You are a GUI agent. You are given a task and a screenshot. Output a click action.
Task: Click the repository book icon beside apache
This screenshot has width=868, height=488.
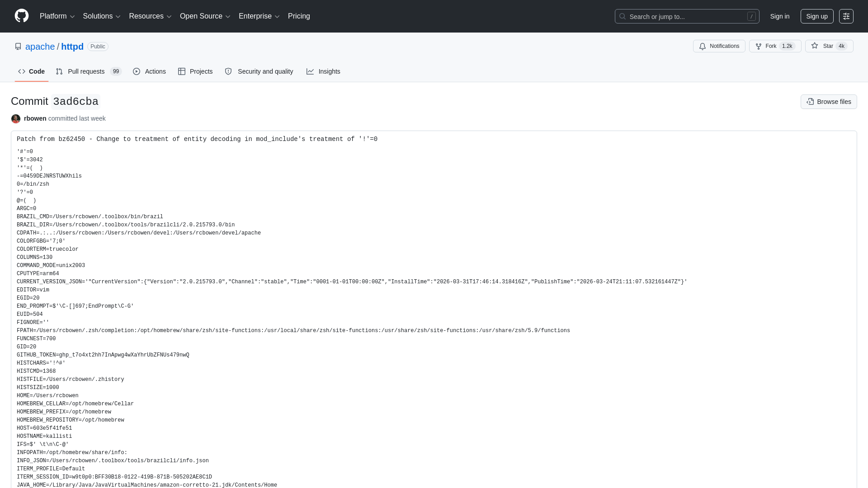(18, 46)
